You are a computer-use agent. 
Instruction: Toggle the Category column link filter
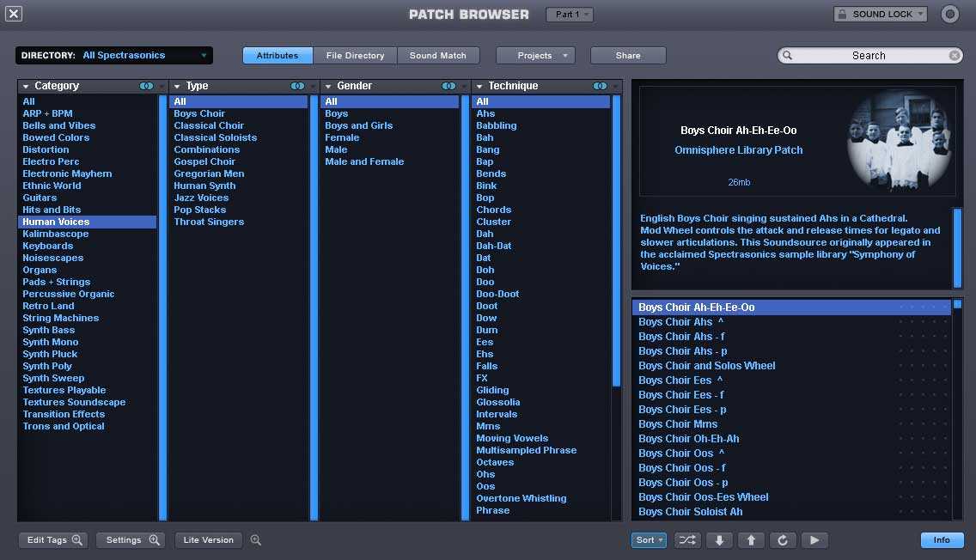pyautogui.click(x=146, y=86)
